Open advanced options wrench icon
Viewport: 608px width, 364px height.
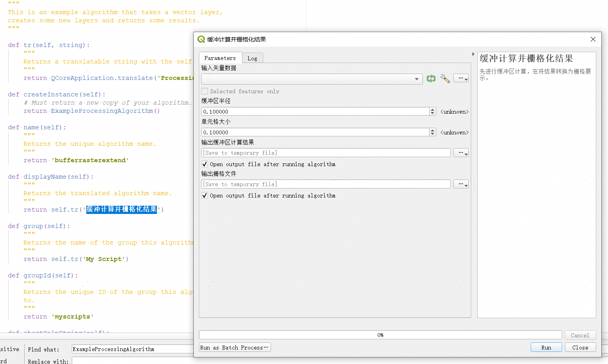click(x=445, y=79)
